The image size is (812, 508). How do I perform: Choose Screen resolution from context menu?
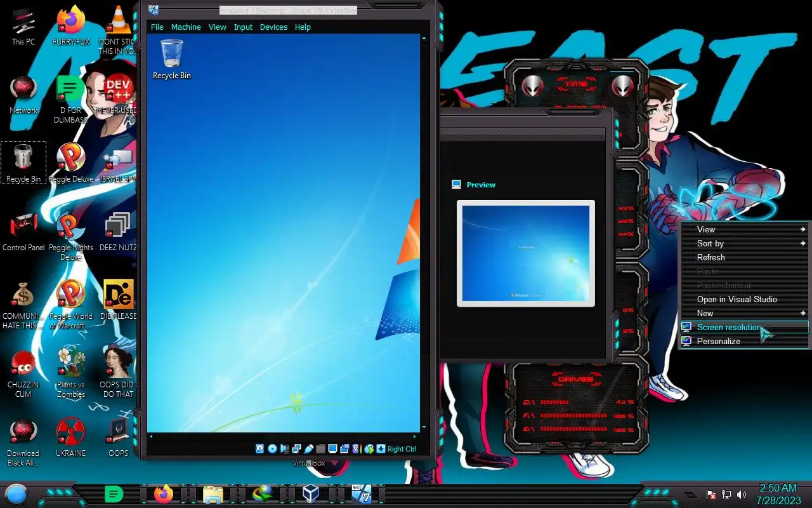tap(744, 327)
